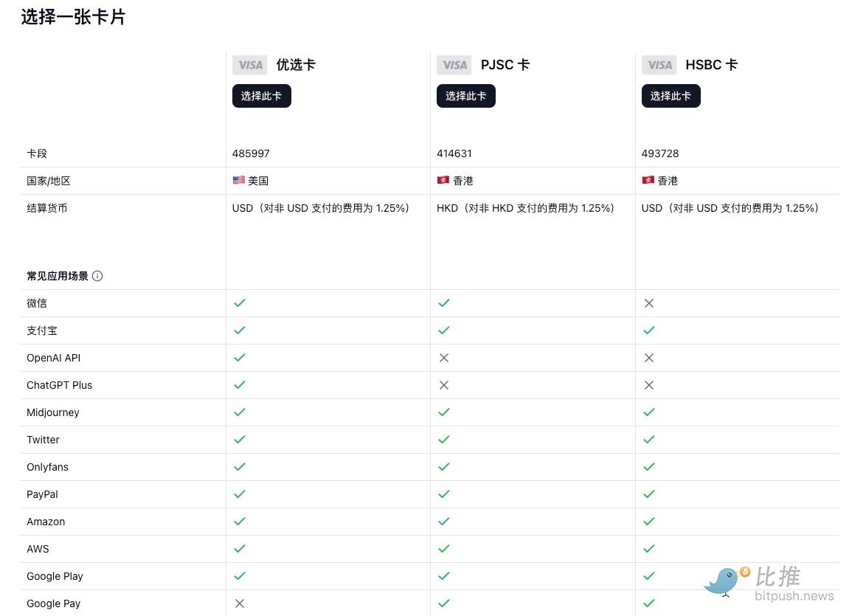Click the VISA logo next to HSBC 卡
The width and height of the screenshot is (849, 616).
pos(659,65)
